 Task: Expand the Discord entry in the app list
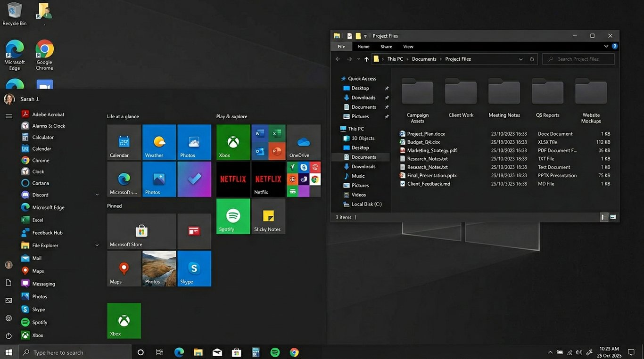click(97, 195)
